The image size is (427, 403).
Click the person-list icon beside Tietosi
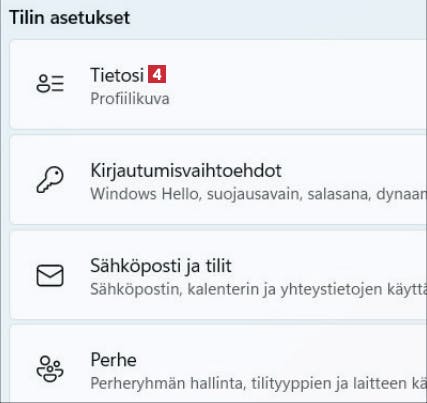click(50, 84)
